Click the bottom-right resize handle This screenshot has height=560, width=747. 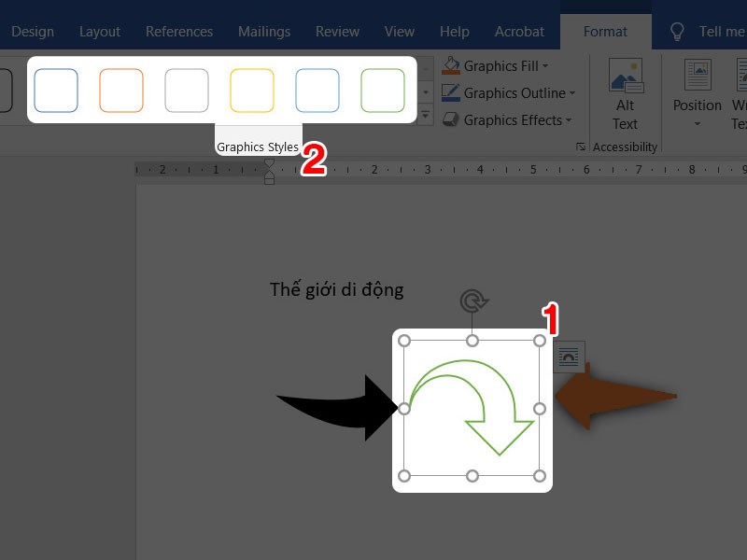[x=540, y=476]
